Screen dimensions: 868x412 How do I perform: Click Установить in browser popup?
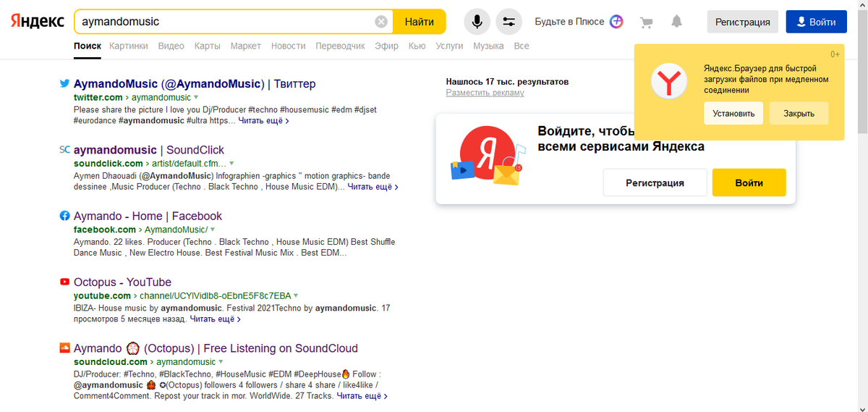click(x=733, y=114)
